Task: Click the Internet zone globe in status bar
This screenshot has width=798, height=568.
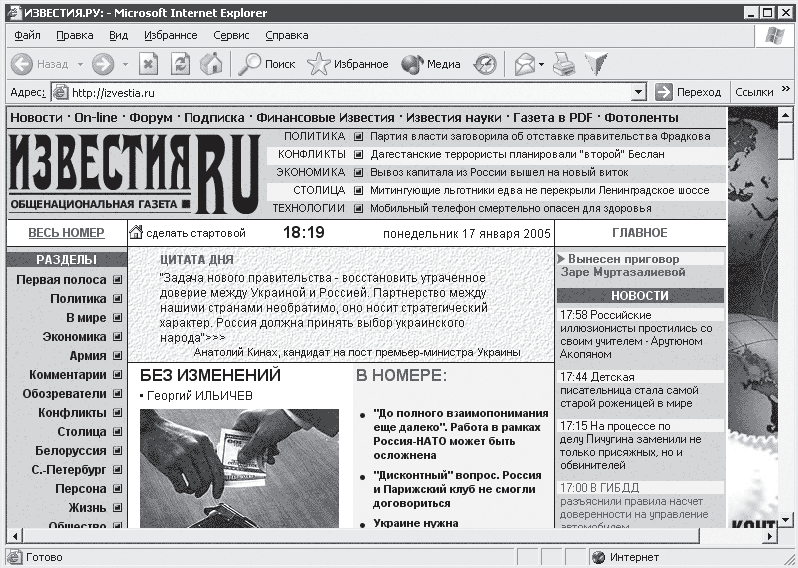Action: [x=598, y=557]
